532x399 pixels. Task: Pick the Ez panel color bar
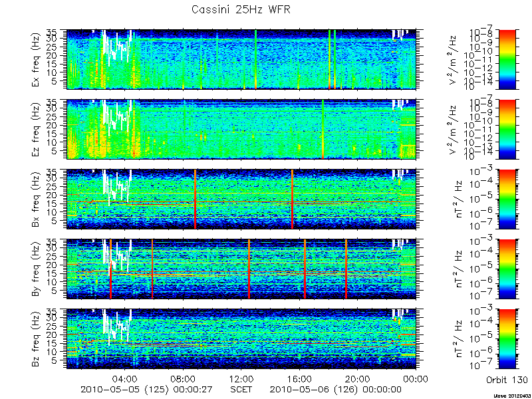[x=507, y=129]
